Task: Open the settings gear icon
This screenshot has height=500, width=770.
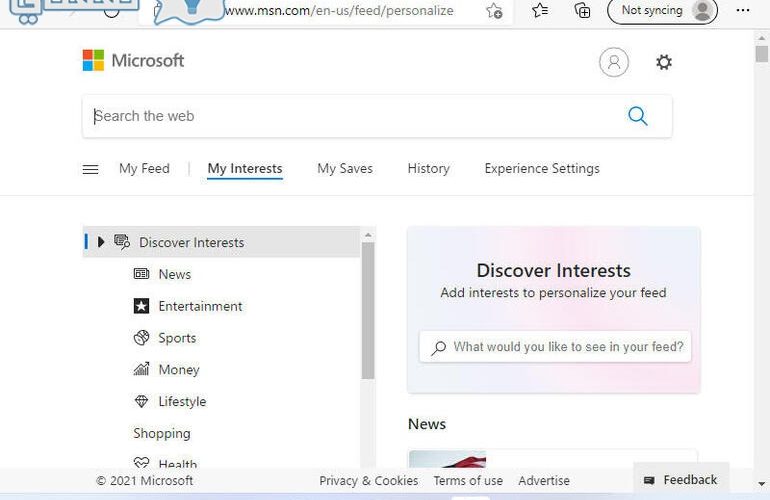Action: pos(663,62)
